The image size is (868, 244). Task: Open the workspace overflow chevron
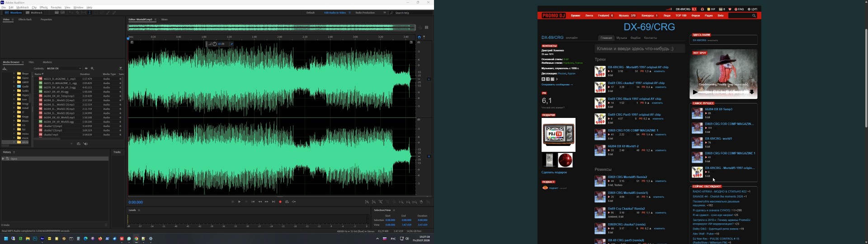385,13
